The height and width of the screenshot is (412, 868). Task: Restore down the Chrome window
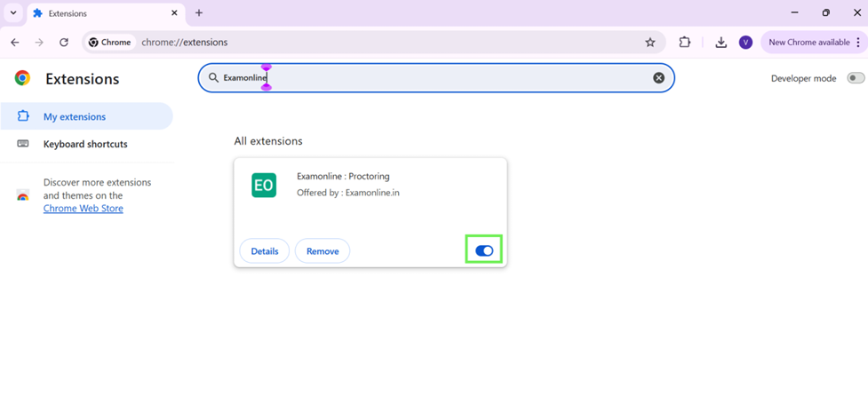826,12
